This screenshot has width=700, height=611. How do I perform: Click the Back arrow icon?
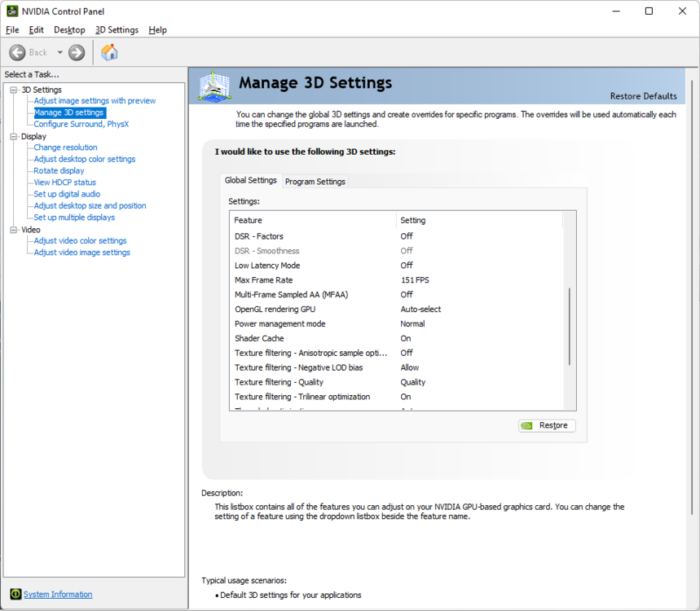pos(17,53)
